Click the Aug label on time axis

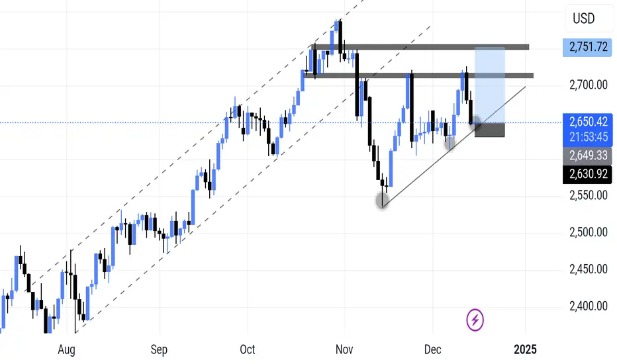click(66, 349)
